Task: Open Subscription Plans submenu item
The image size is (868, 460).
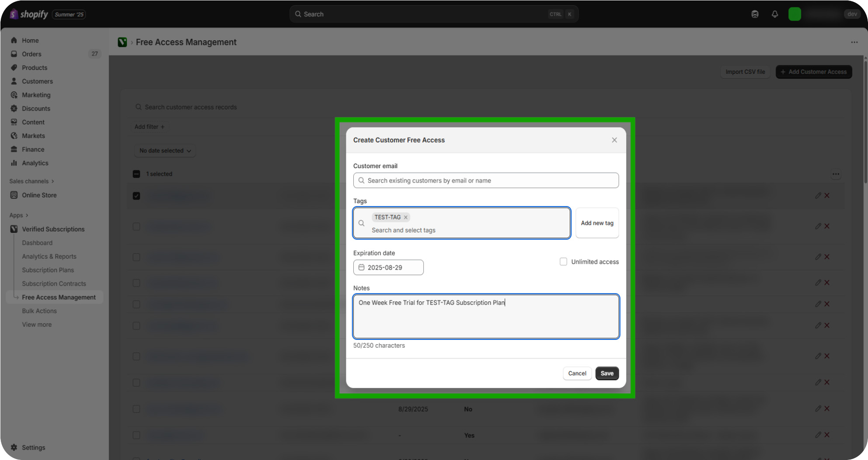Action: 48,270
